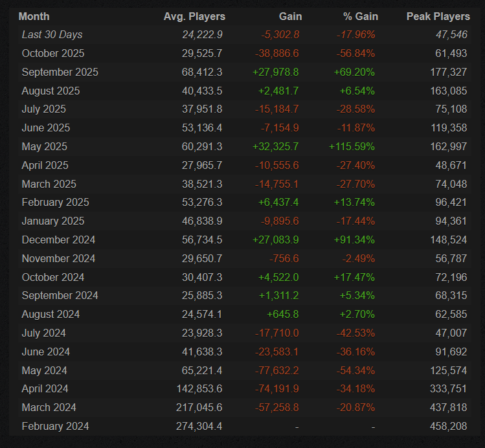The height and width of the screenshot is (448, 485).
Task: Click the Month column header
Action: pos(34,16)
